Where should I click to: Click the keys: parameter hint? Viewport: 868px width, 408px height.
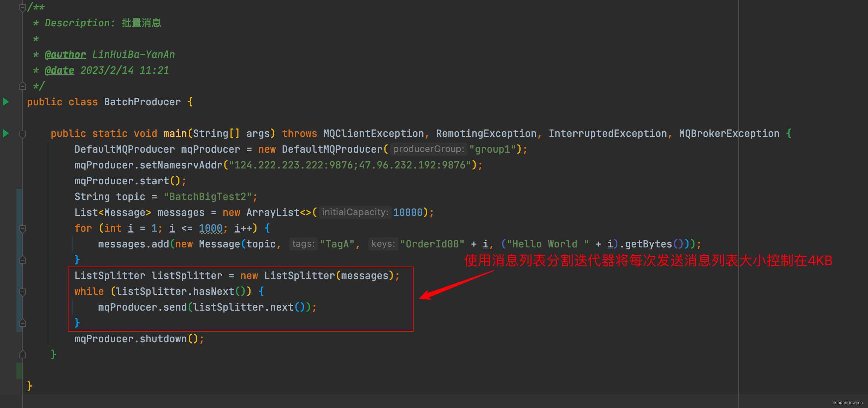383,244
